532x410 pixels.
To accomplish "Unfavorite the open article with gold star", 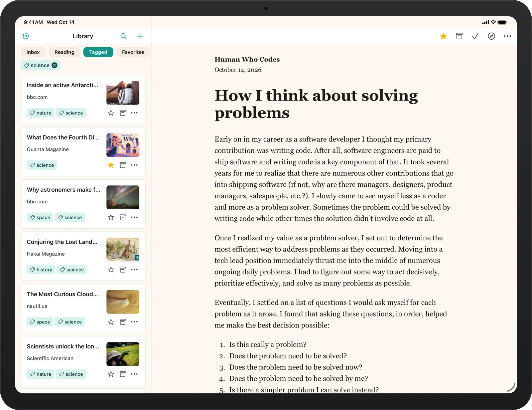I will pos(443,36).
